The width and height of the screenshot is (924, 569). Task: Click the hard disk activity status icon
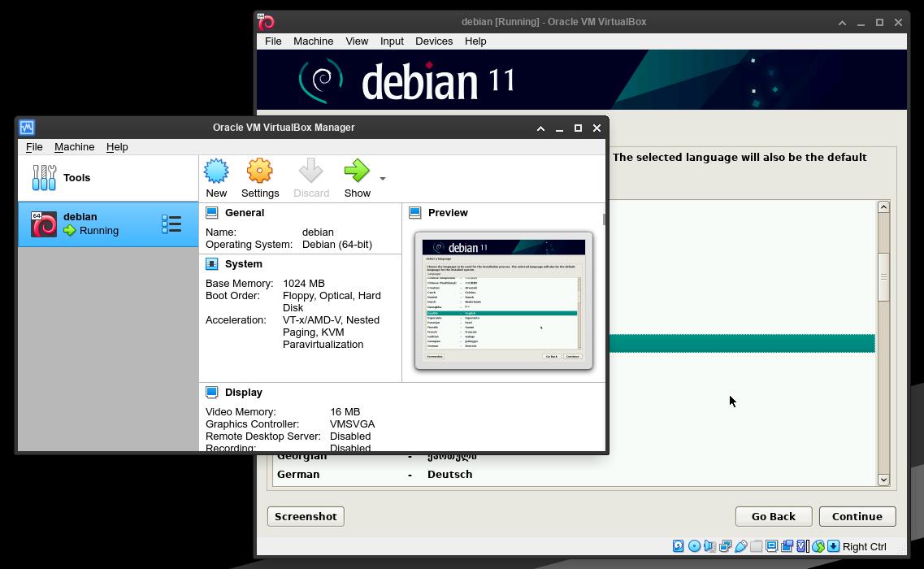pyautogui.click(x=679, y=546)
